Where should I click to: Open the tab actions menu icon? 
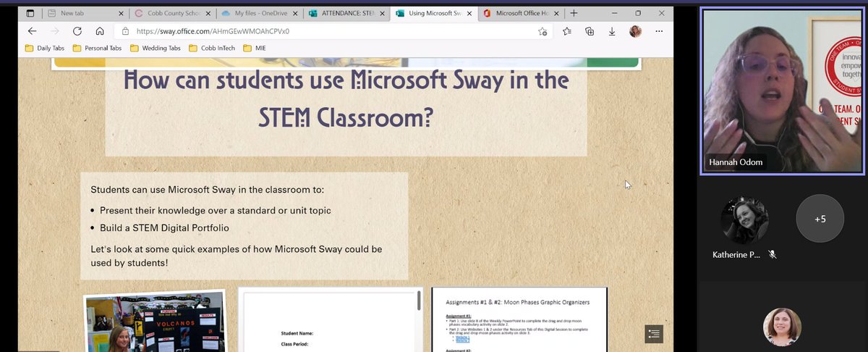tap(30, 13)
